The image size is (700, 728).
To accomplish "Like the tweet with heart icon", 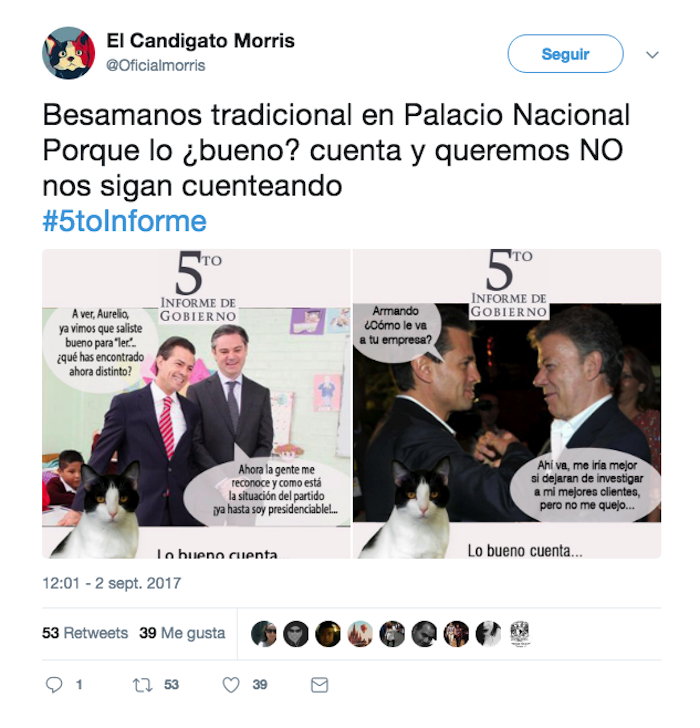I will click(231, 685).
